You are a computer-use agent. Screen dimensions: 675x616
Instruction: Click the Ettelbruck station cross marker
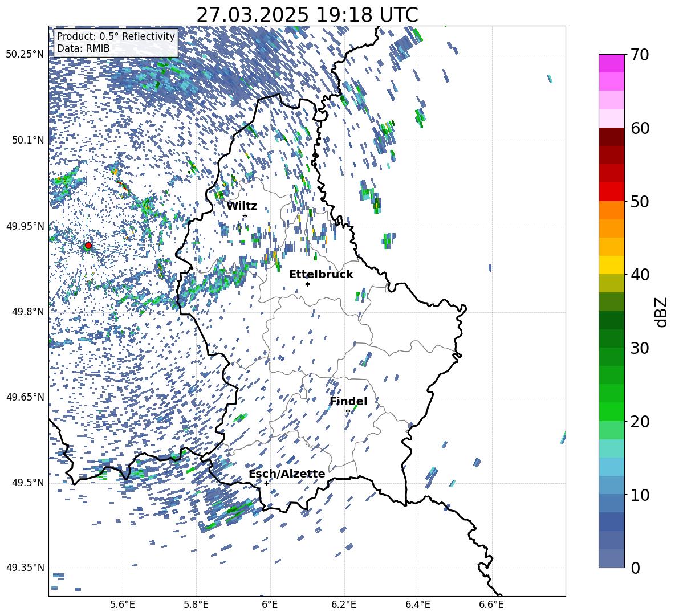pos(307,284)
